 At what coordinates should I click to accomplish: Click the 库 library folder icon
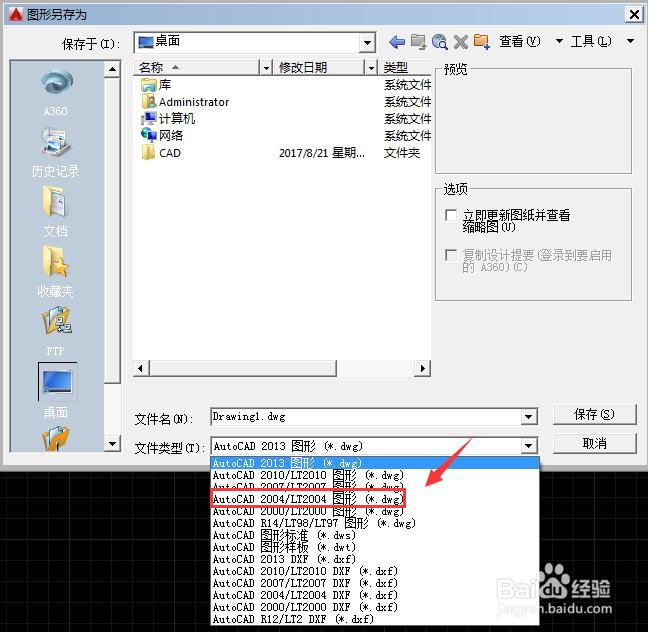click(x=148, y=85)
